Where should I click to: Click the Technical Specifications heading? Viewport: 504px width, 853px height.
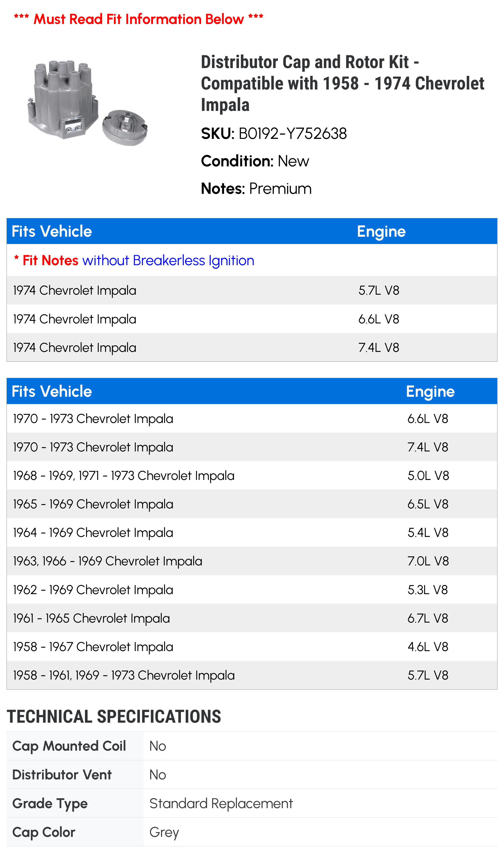114,716
